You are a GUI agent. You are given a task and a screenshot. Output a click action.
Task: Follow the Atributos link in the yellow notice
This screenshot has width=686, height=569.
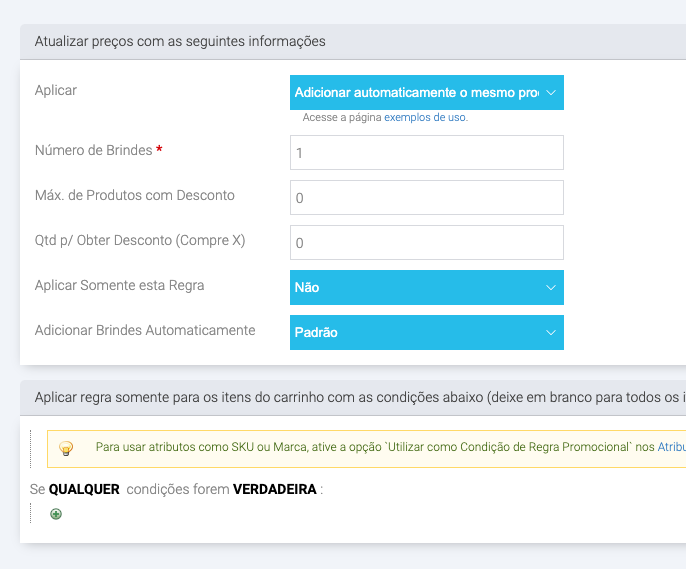pos(671,447)
